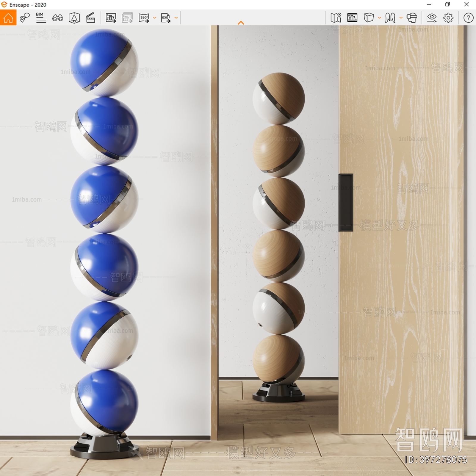
Task: Collapse the toolbar with orange chevron
Action: 241,23
